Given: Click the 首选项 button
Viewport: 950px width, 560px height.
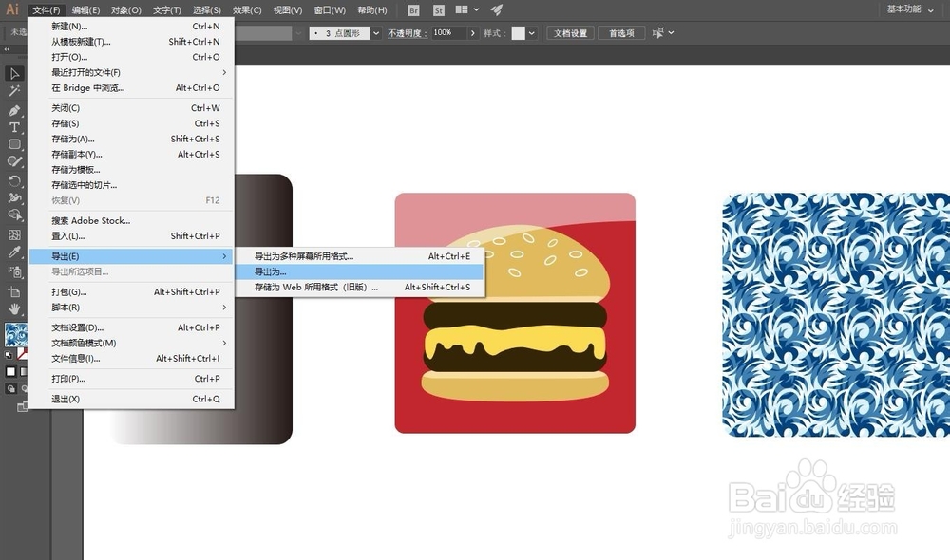Looking at the screenshot, I should [621, 33].
